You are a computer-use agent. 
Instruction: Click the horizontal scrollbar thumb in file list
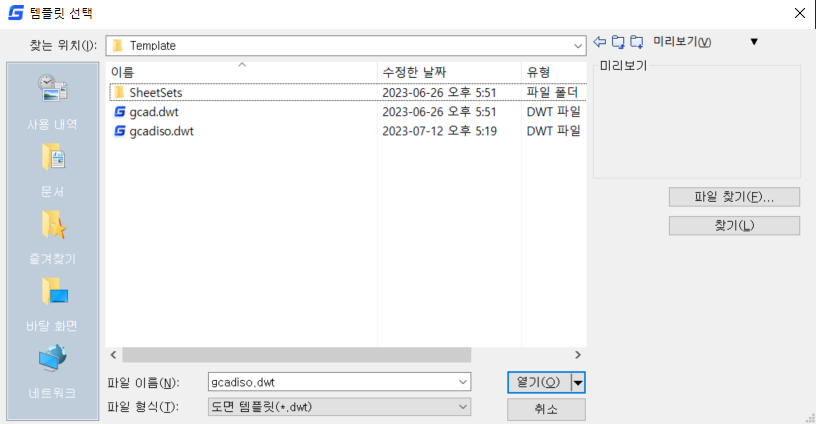tap(297, 355)
